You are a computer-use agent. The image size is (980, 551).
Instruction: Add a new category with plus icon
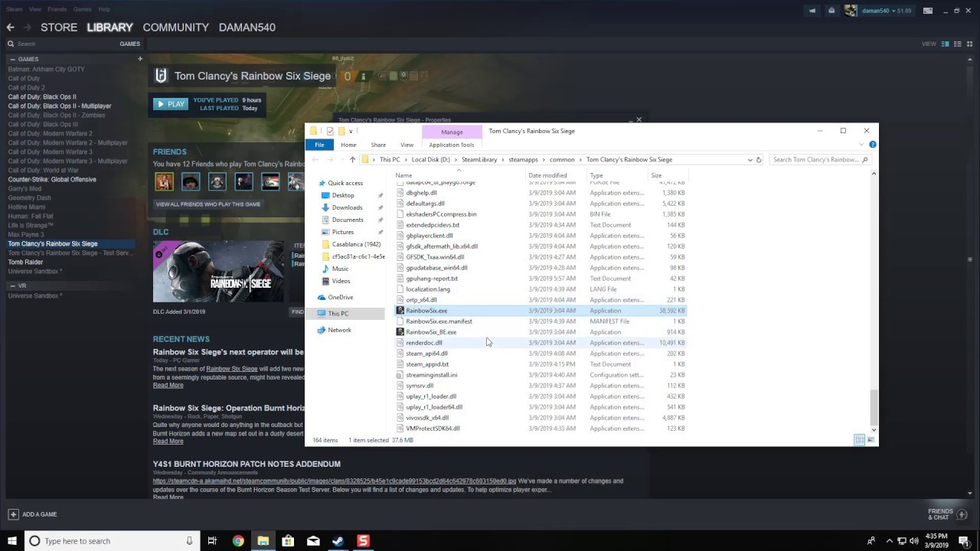[x=140, y=59]
